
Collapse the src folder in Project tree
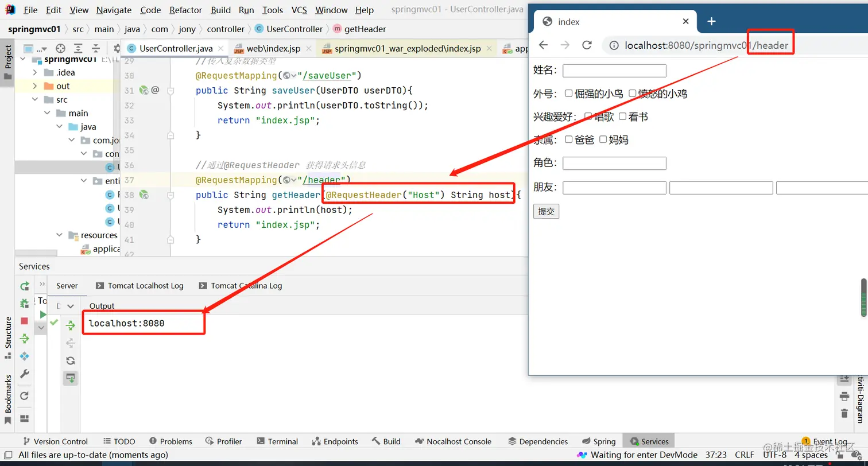coord(35,100)
